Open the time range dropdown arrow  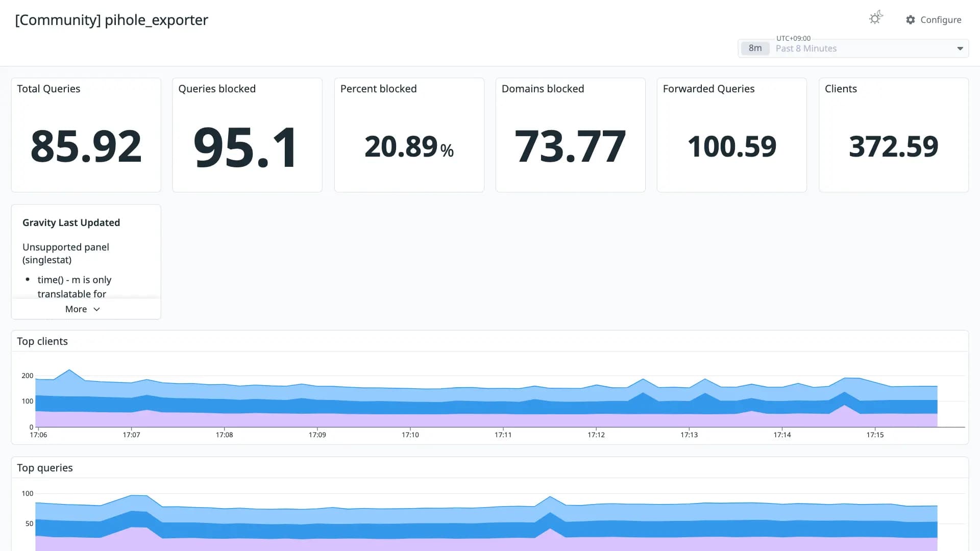coord(960,48)
